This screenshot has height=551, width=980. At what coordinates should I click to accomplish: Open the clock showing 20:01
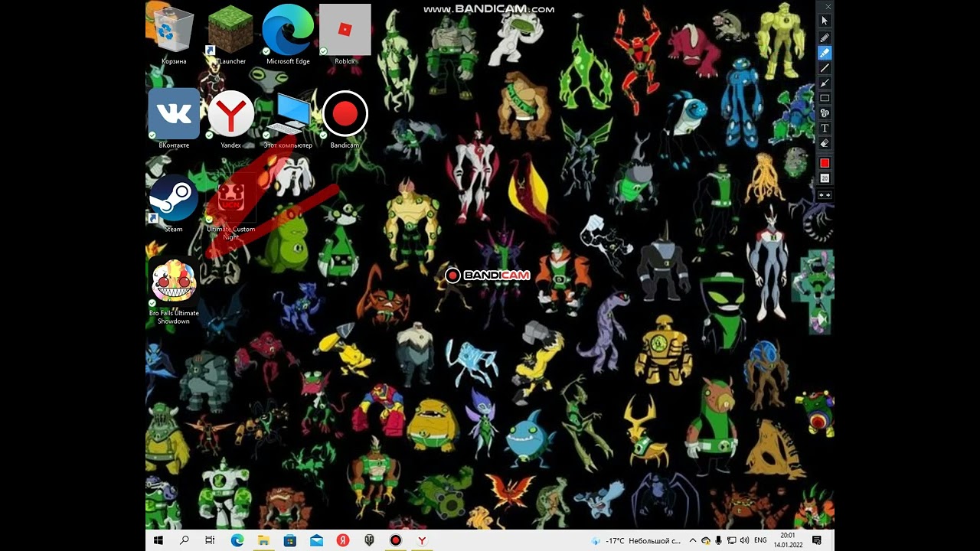pos(788,540)
